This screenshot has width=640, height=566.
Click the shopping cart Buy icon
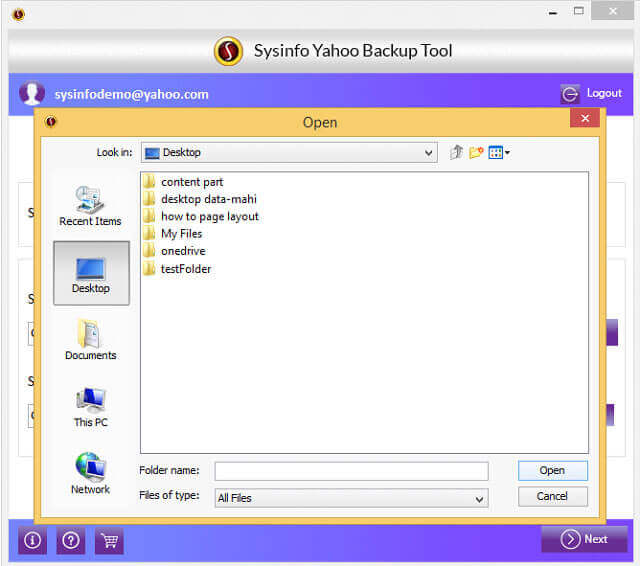[x=109, y=541]
